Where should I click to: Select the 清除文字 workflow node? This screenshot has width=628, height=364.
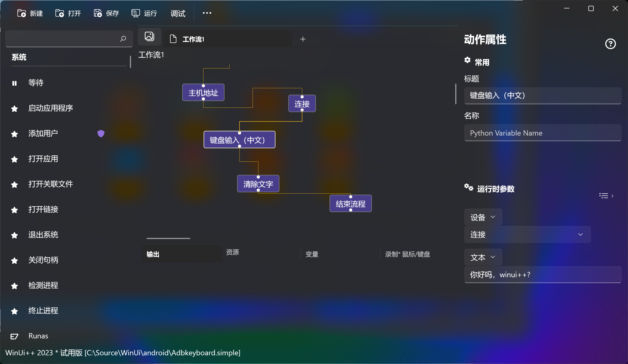[258, 184]
